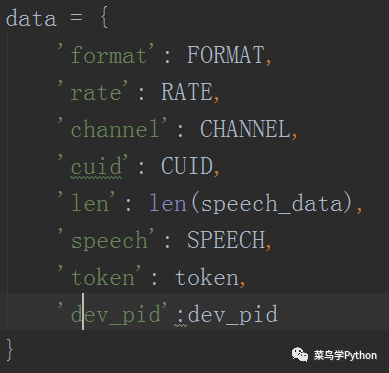This screenshot has height=373, width=389.
Task: Click the opening curly brace after data
Action: [104, 19]
